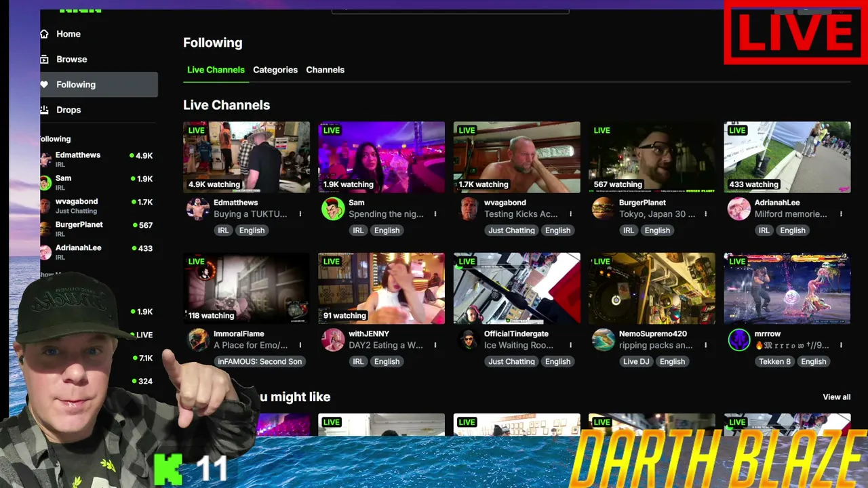Click the title "Milford memorie..."

pyautogui.click(x=791, y=214)
